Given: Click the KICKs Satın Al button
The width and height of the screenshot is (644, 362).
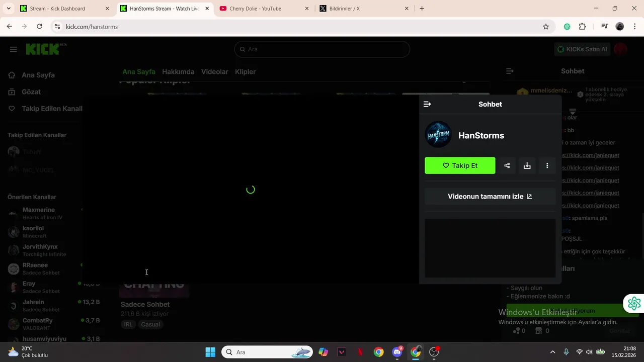Looking at the screenshot, I should click(583, 49).
